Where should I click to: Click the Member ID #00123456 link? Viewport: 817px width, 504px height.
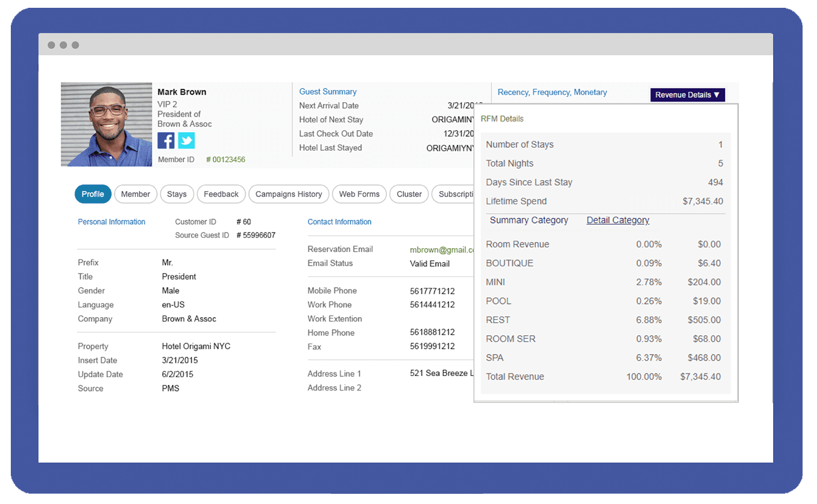click(226, 159)
